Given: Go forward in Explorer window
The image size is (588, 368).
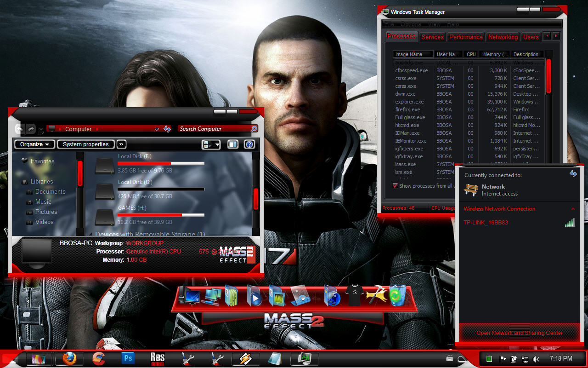Looking at the screenshot, I should (x=31, y=129).
